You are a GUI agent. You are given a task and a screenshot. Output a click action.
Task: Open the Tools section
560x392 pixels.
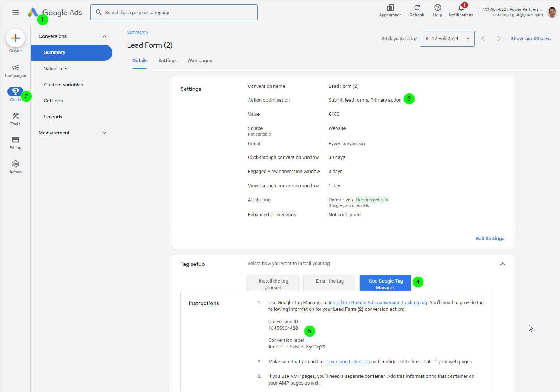(x=15, y=119)
